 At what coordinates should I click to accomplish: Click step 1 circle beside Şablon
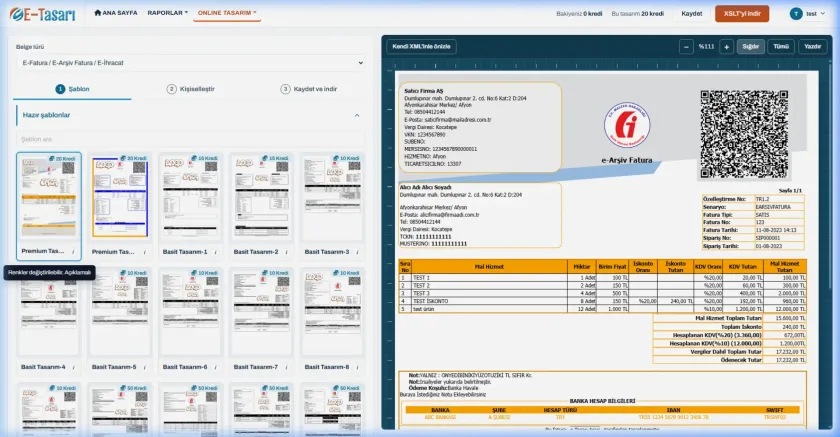click(60, 89)
